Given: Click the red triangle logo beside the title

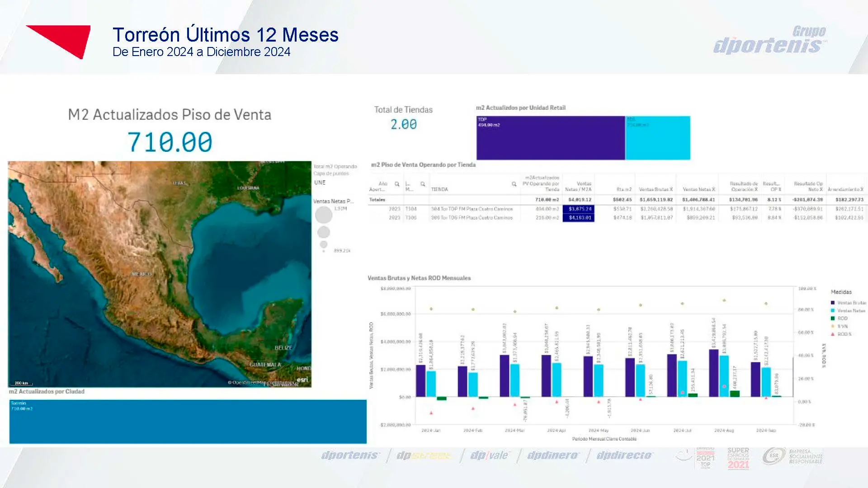Looking at the screenshot, I should 58,42.
